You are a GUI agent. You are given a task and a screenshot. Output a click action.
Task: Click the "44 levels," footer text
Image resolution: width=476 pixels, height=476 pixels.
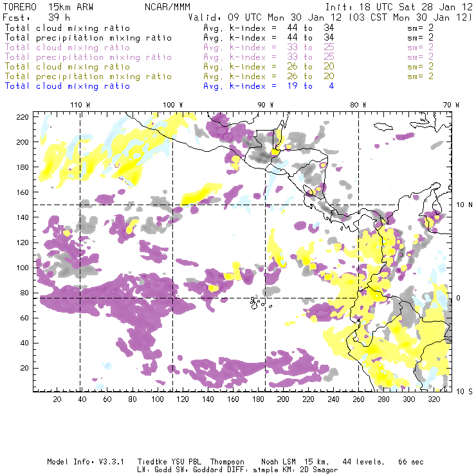point(363,462)
